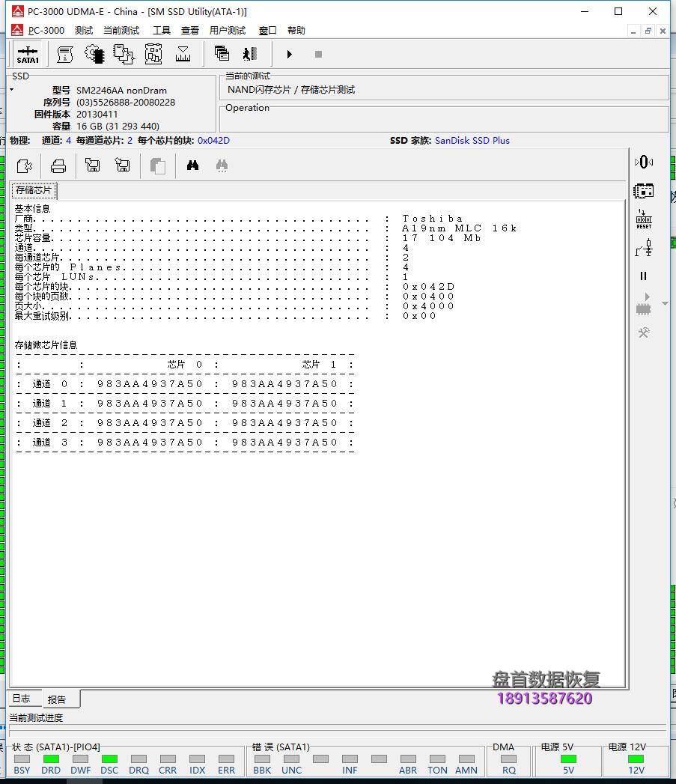The height and width of the screenshot is (784, 676).
Task: Open the 工具 menu
Action: (x=162, y=31)
